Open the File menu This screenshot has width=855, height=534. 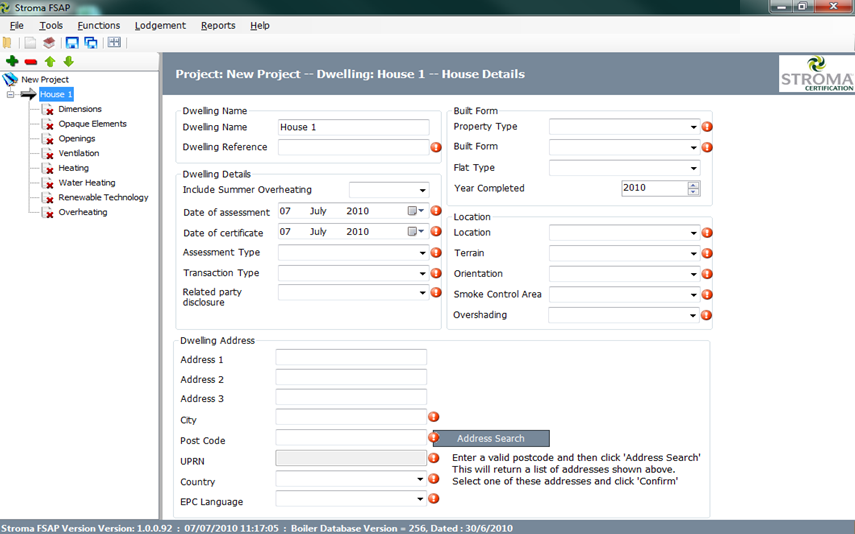coord(17,25)
